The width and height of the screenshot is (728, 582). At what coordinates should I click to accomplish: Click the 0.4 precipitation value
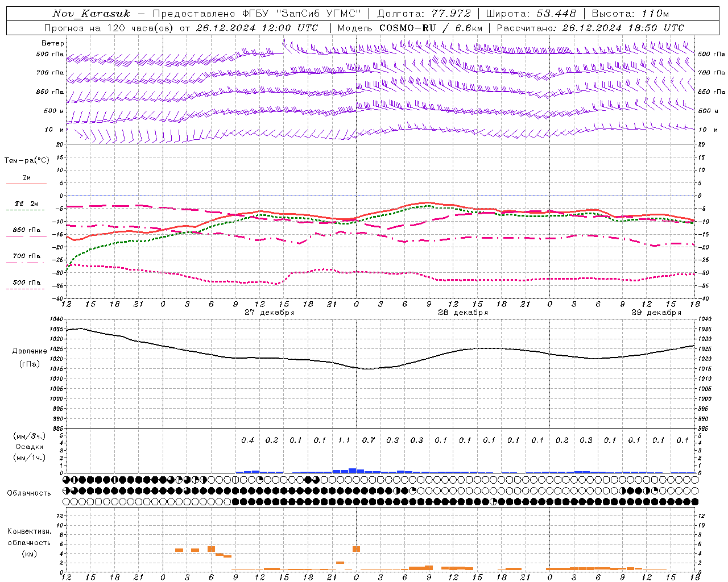click(x=247, y=440)
